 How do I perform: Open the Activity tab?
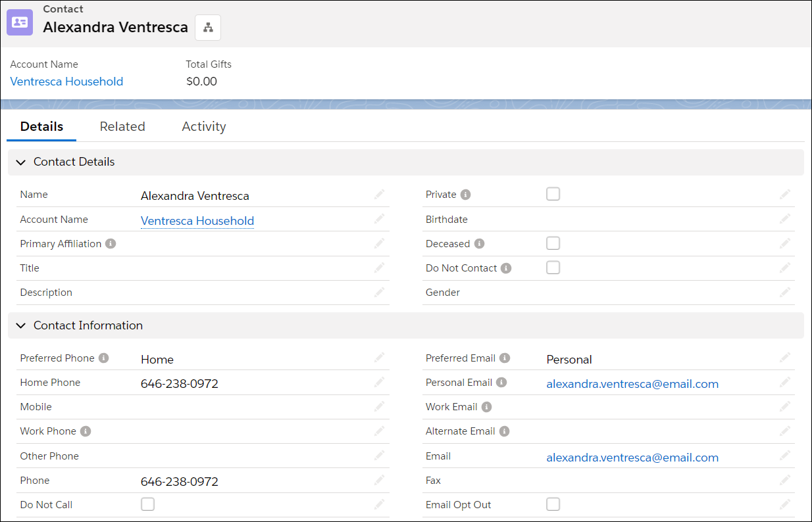pyautogui.click(x=204, y=126)
